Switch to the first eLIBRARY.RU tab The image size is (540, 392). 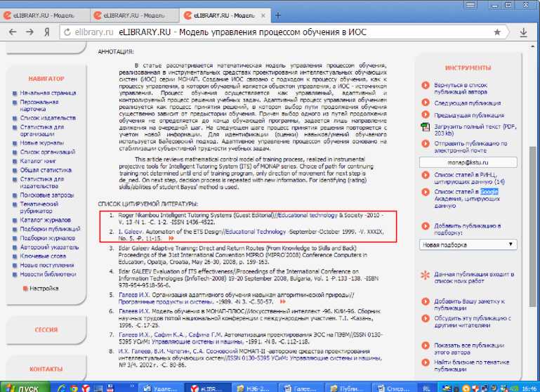[x=44, y=15]
